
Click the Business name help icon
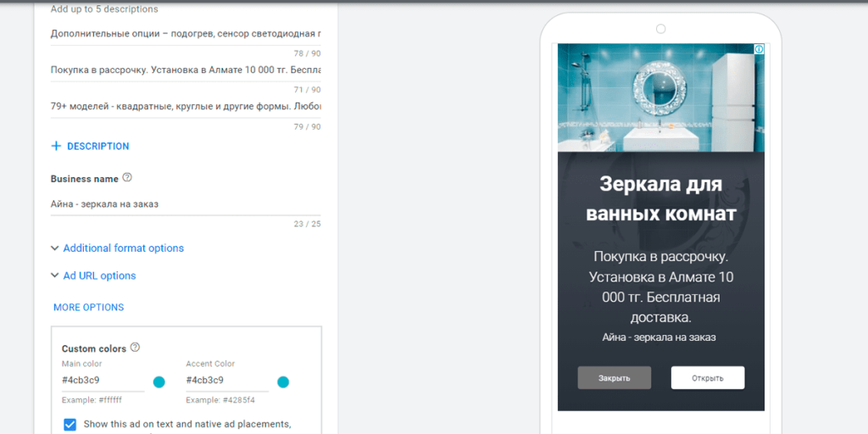pos(127,178)
